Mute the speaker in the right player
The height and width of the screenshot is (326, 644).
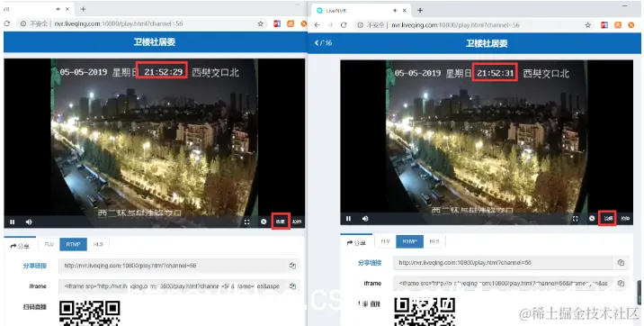coord(365,219)
